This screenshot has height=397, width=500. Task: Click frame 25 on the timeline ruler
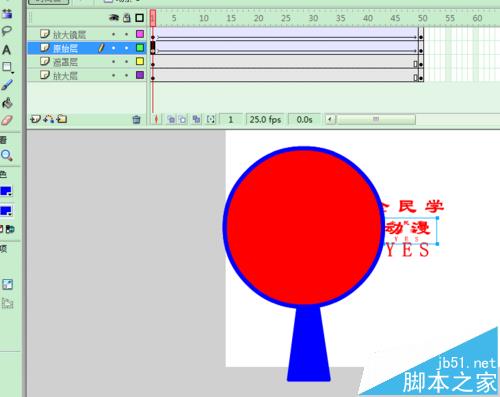click(286, 18)
